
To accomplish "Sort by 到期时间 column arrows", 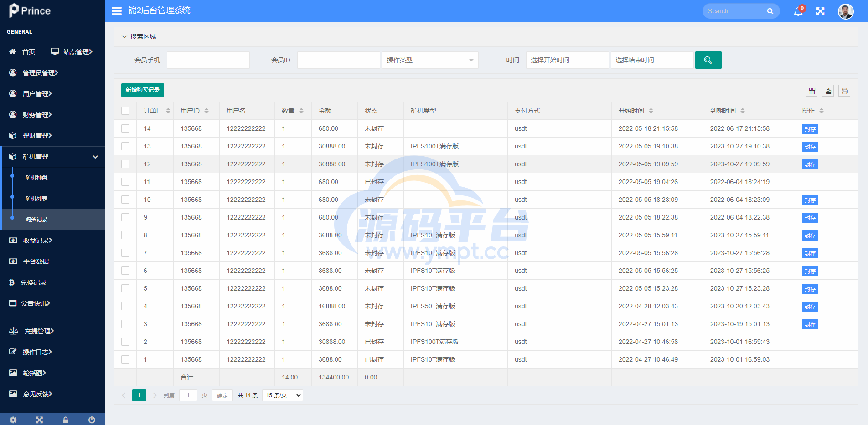I will coord(743,111).
